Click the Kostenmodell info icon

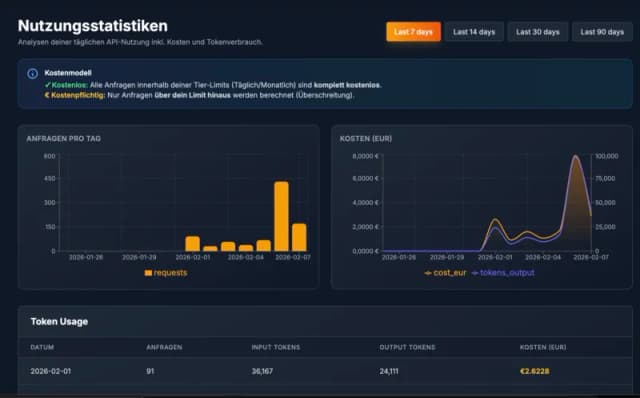point(33,73)
